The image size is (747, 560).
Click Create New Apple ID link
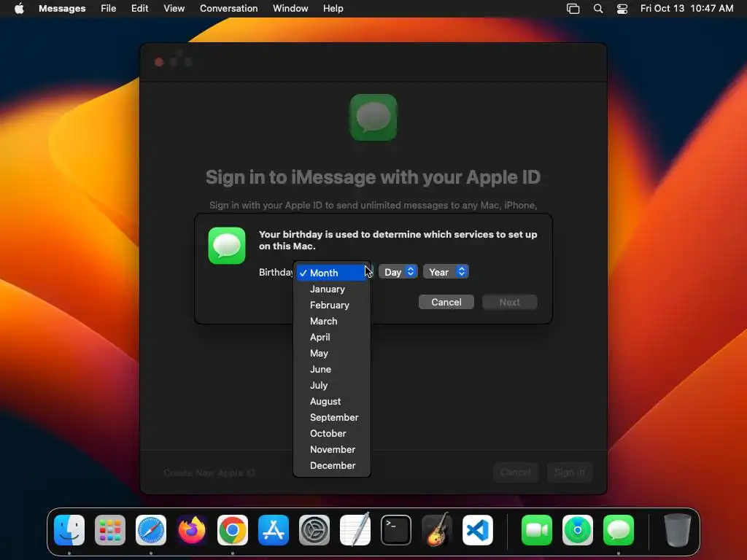[209, 472]
